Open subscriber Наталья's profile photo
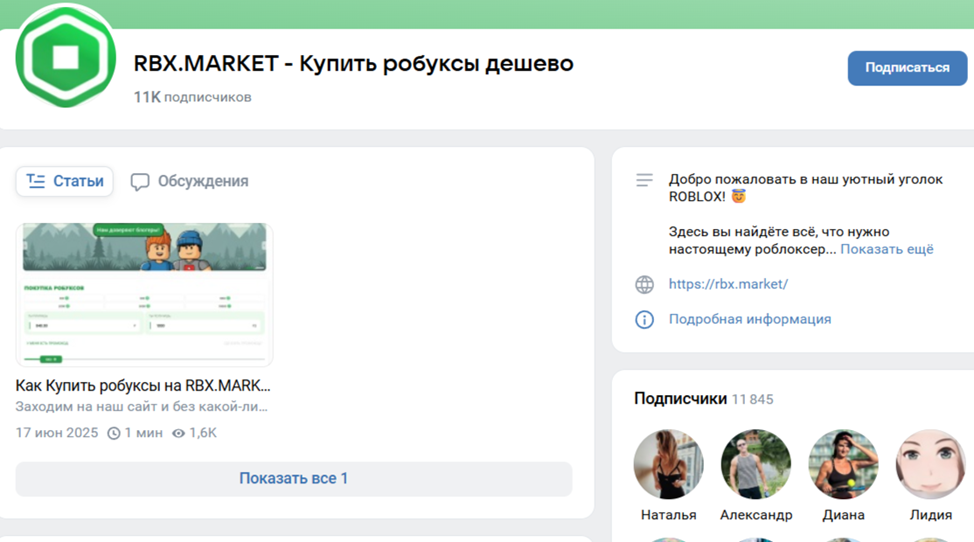The image size is (974, 542). 668,465
